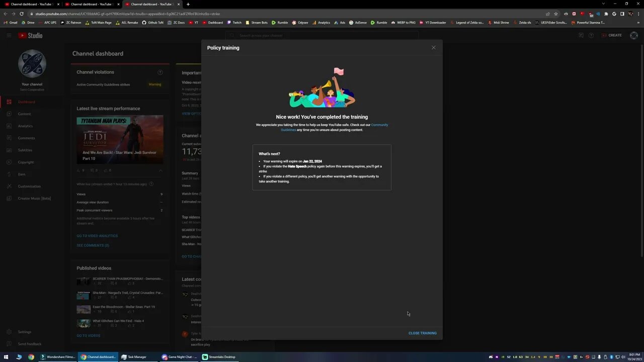The height and width of the screenshot is (362, 644).
Task: Open the browser extensions puzzle icon
Action: point(606,14)
